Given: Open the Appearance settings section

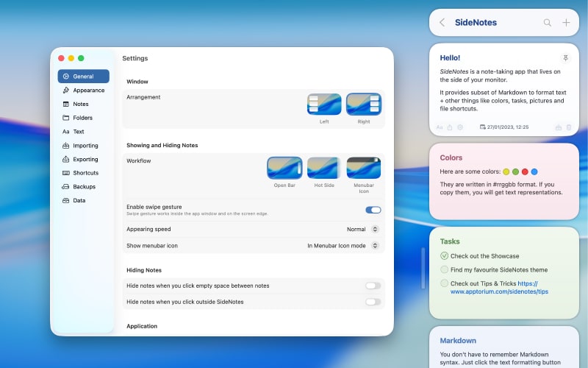Looking at the screenshot, I should (x=83, y=90).
